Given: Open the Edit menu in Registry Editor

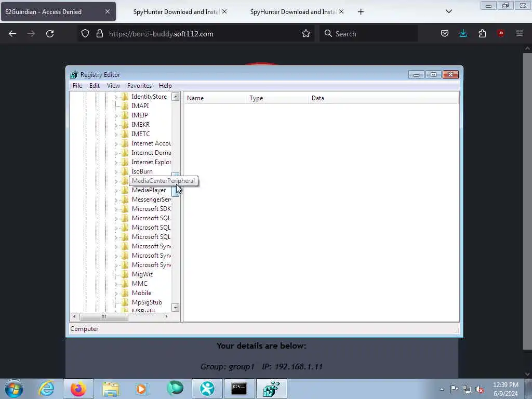Looking at the screenshot, I should coord(95,86).
